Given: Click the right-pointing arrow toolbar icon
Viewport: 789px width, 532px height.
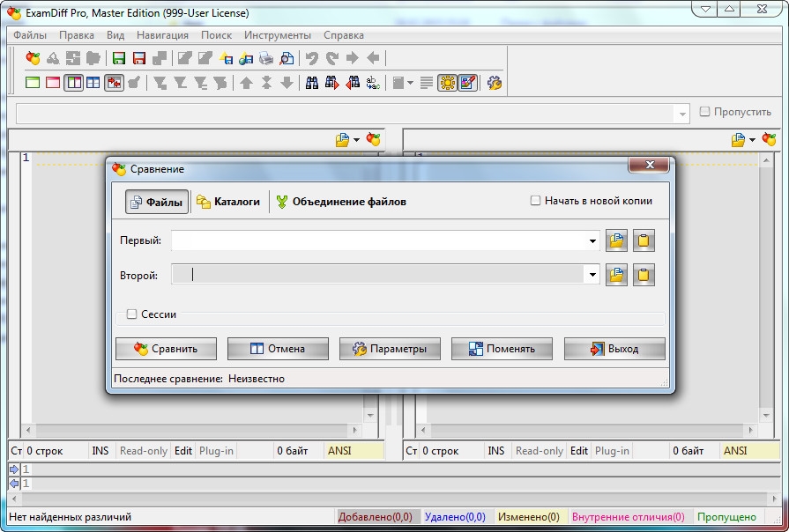Looking at the screenshot, I should pos(353,58).
